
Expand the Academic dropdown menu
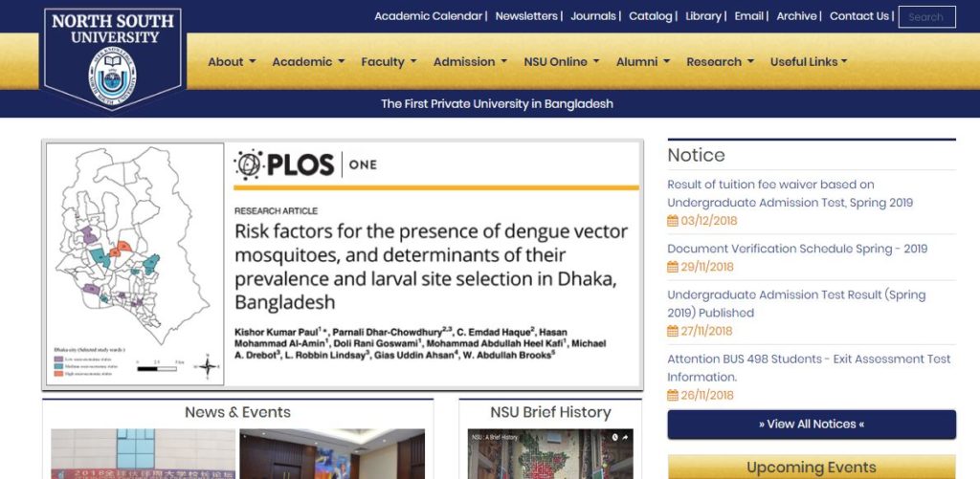308,62
